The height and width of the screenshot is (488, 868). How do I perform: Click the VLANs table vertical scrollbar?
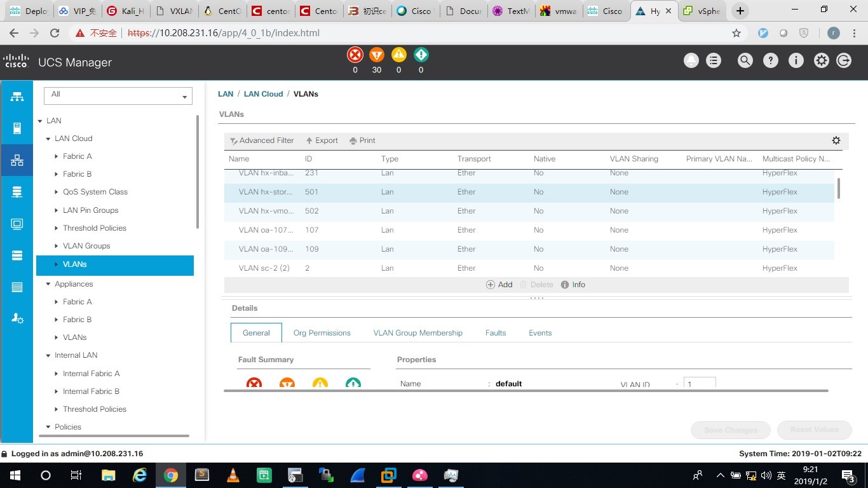click(x=839, y=188)
